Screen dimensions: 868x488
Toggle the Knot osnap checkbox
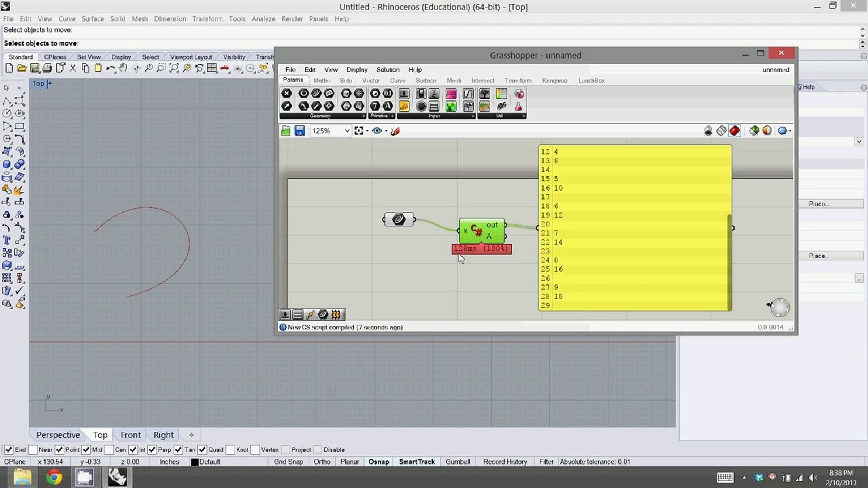[230, 450]
